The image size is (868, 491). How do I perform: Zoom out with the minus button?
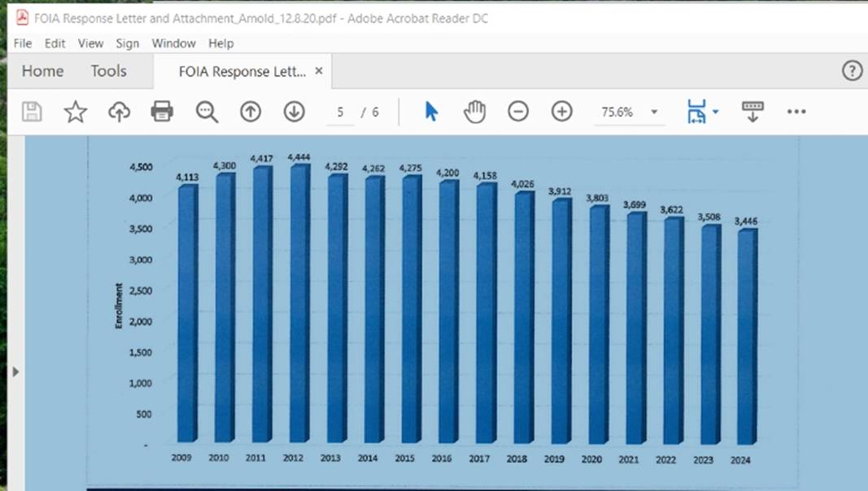518,112
